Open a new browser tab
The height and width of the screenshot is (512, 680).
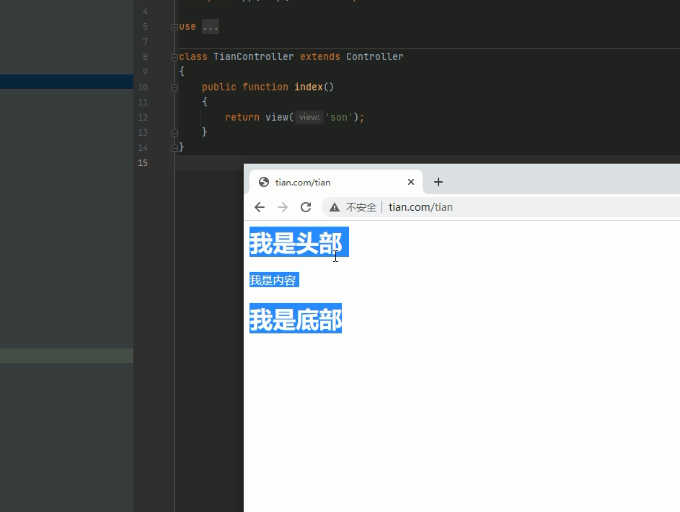click(438, 182)
